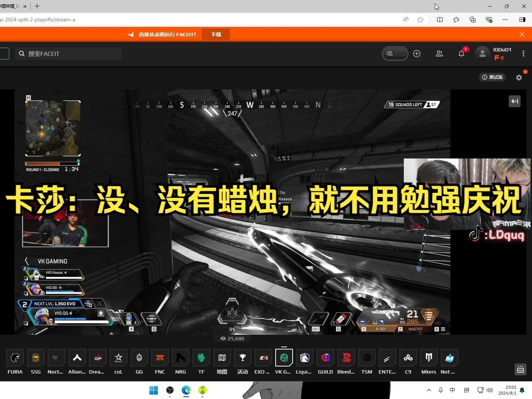Image resolution: width=532 pixels, height=399 pixels.
Task: Click the Apex stream video player
Action: [x=232, y=212]
